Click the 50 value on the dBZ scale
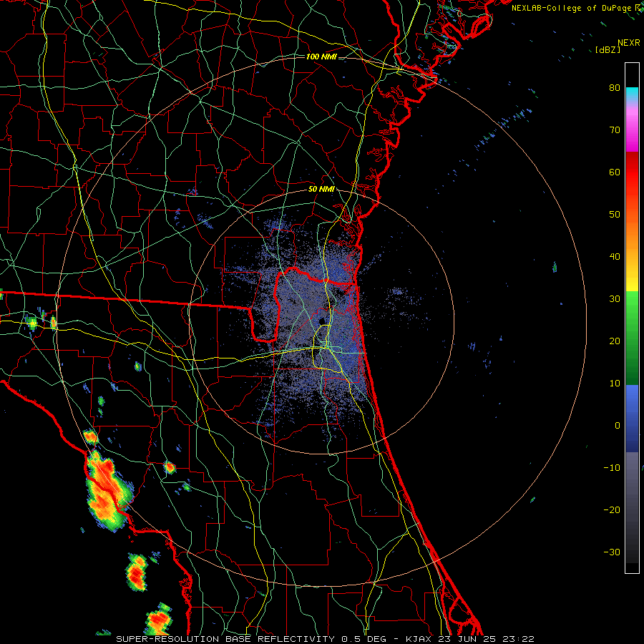 (615, 215)
